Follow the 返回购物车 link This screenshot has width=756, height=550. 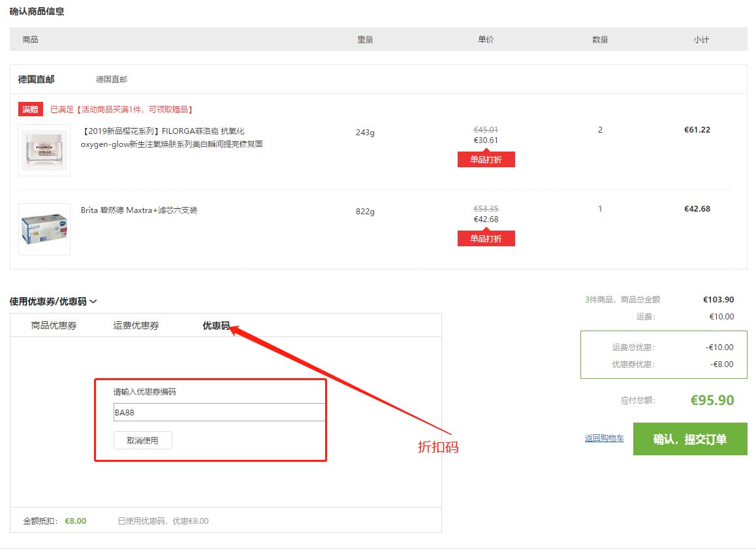click(604, 438)
